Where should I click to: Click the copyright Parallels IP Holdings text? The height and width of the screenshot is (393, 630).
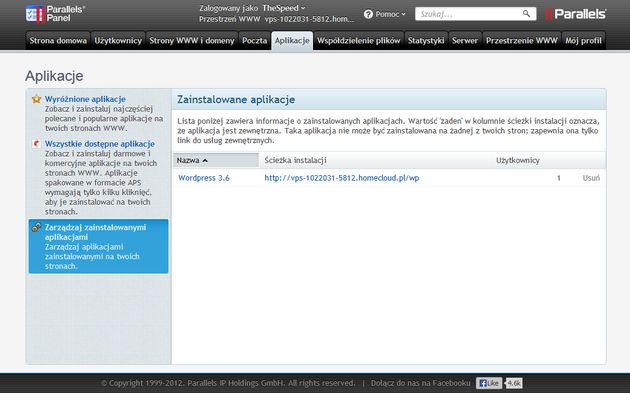point(228,383)
